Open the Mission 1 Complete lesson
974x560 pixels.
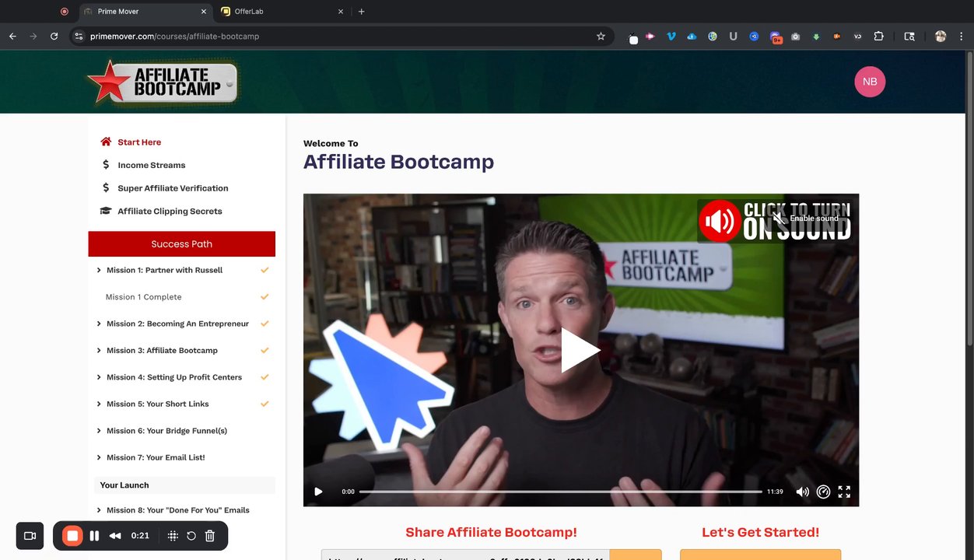point(143,297)
